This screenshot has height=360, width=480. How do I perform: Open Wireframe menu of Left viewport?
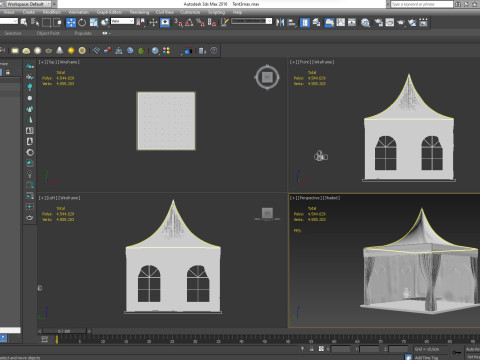coord(69,198)
